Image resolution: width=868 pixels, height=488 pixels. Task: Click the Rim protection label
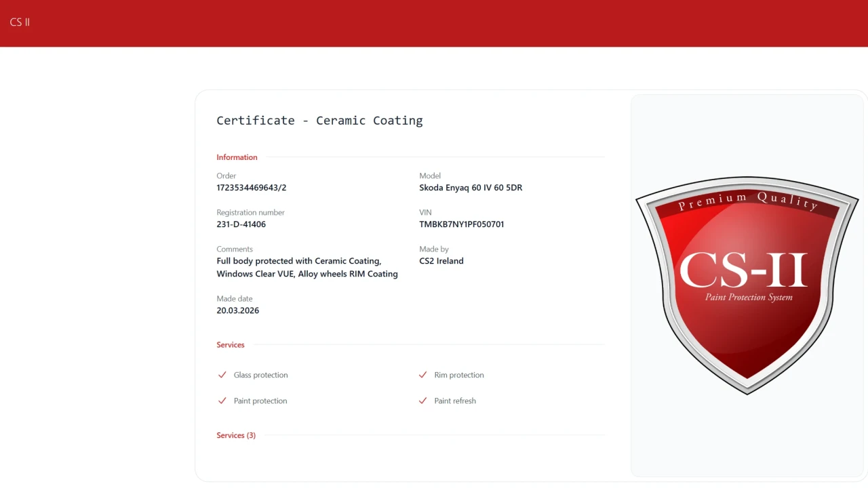point(459,375)
